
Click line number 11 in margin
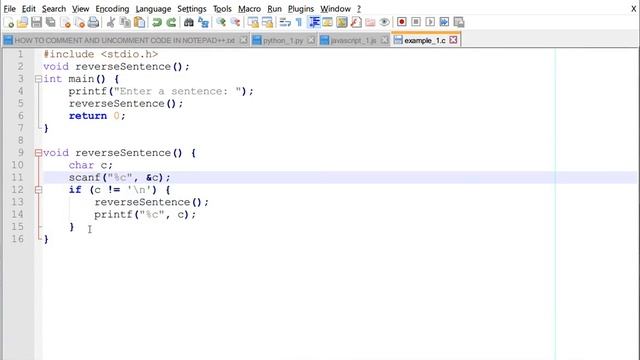[17, 178]
